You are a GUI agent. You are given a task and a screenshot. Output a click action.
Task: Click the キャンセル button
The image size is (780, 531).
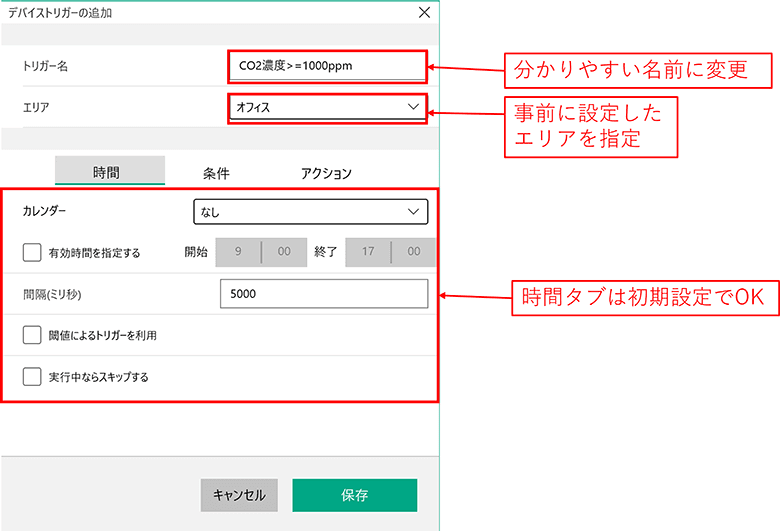[239, 495]
